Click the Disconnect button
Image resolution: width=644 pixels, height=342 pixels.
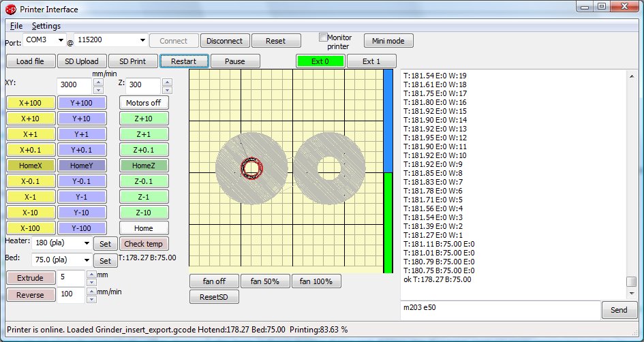click(226, 41)
